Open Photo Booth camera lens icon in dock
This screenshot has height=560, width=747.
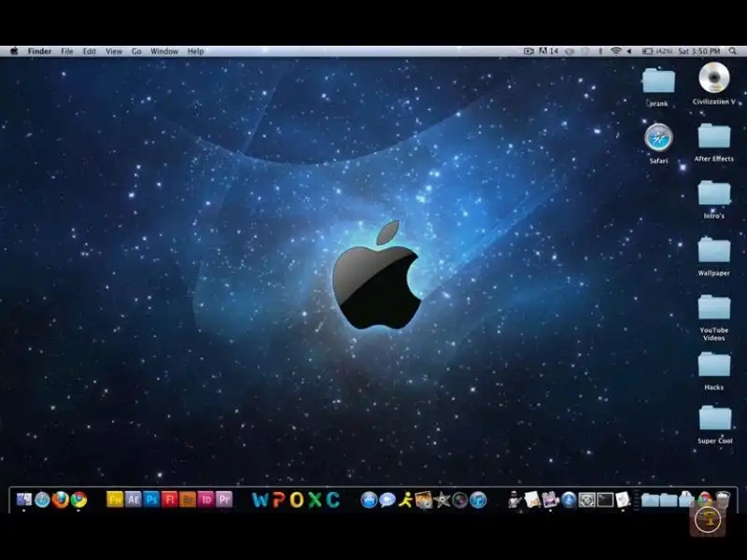click(x=460, y=499)
